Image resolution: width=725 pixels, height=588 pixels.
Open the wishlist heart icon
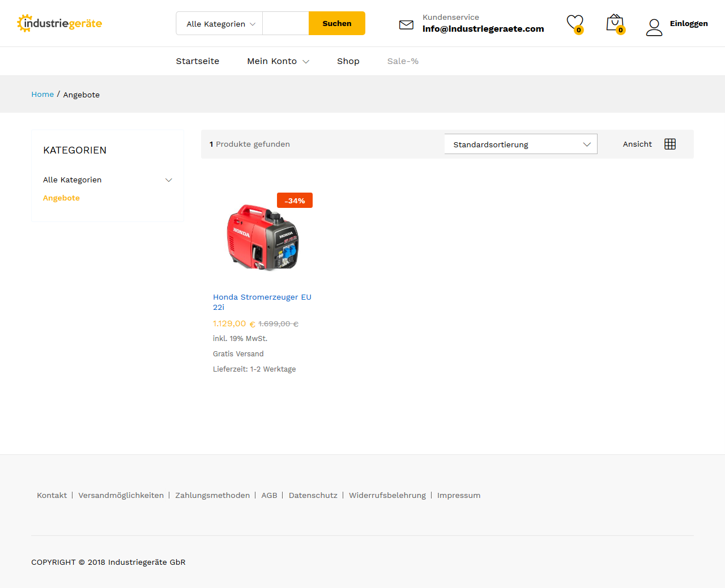(x=575, y=24)
